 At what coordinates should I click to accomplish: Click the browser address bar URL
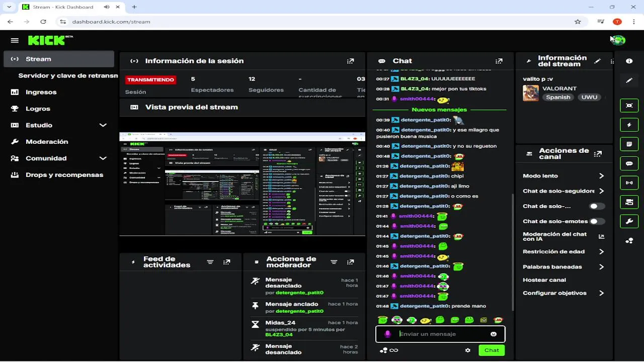pos(111,22)
